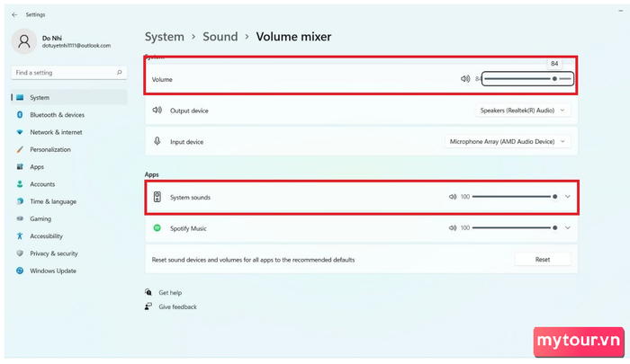The image size is (630, 364).
Task: Mute Spotify Music via its speaker icon
Action: (x=453, y=228)
